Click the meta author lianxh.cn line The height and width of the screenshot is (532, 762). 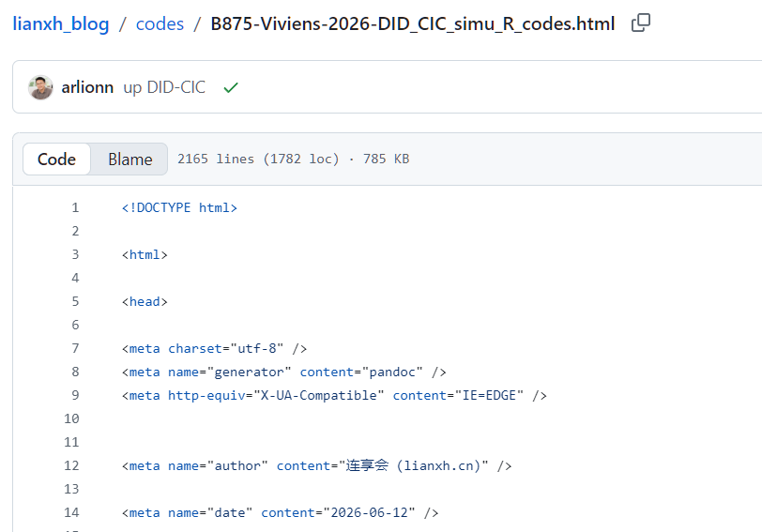(316, 466)
